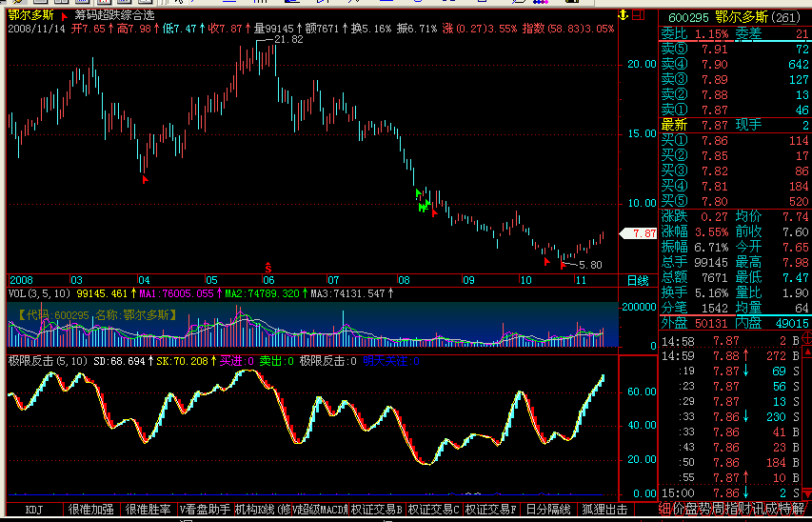812x522 pixels.
Task: Click the scroll-down arrow of tick list
Action: point(807,495)
